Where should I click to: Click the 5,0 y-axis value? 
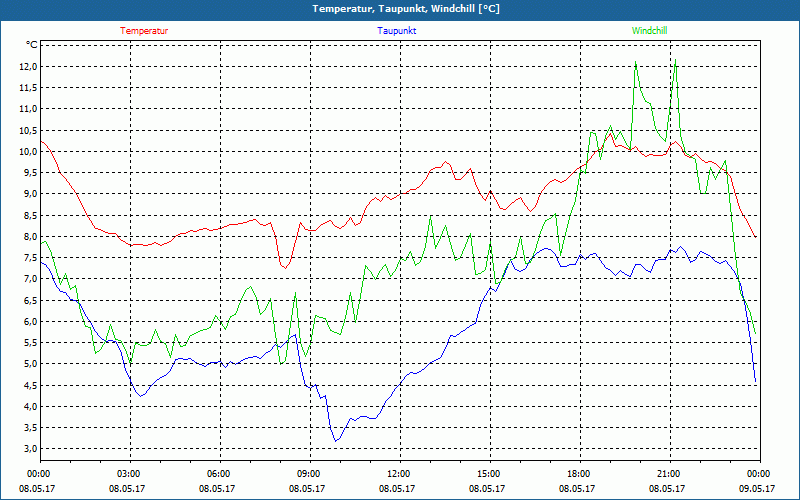(x=31, y=364)
